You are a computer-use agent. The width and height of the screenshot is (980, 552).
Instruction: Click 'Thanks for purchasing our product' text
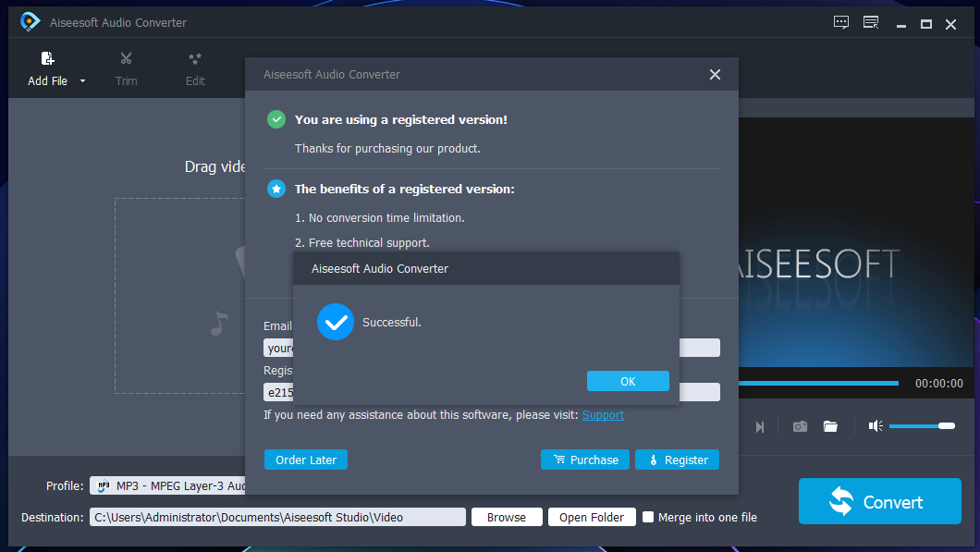[387, 149]
